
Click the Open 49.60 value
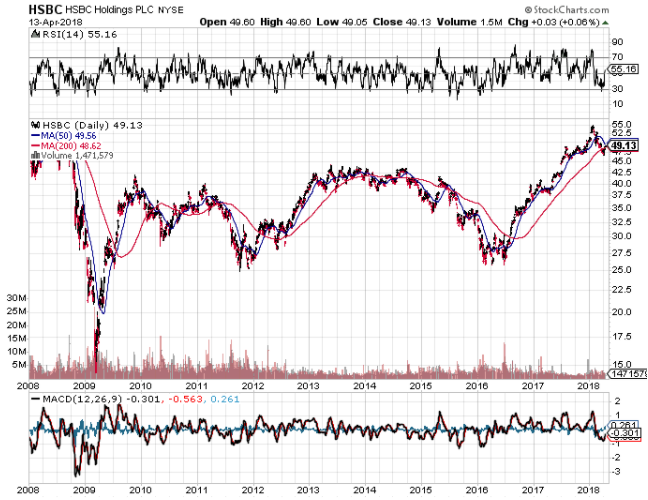coord(227,22)
